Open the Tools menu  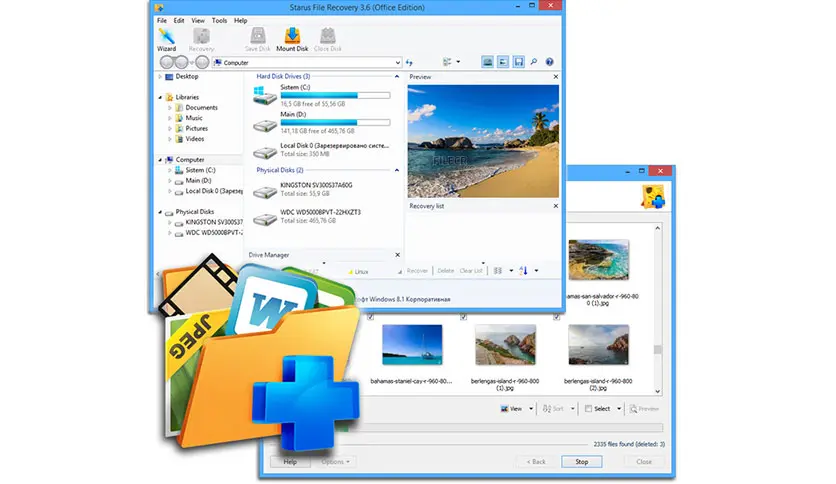[x=219, y=20]
